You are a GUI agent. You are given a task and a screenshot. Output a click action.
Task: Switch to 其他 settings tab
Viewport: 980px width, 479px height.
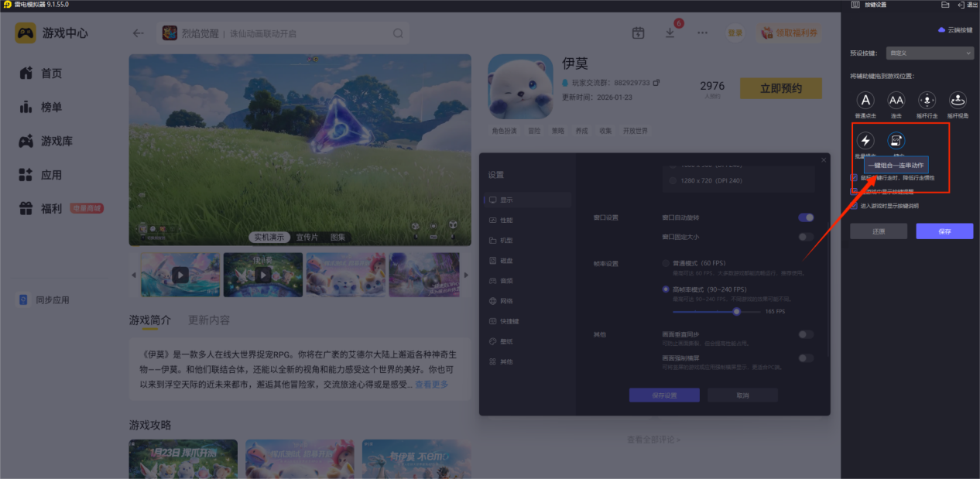pyautogui.click(x=526, y=361)
